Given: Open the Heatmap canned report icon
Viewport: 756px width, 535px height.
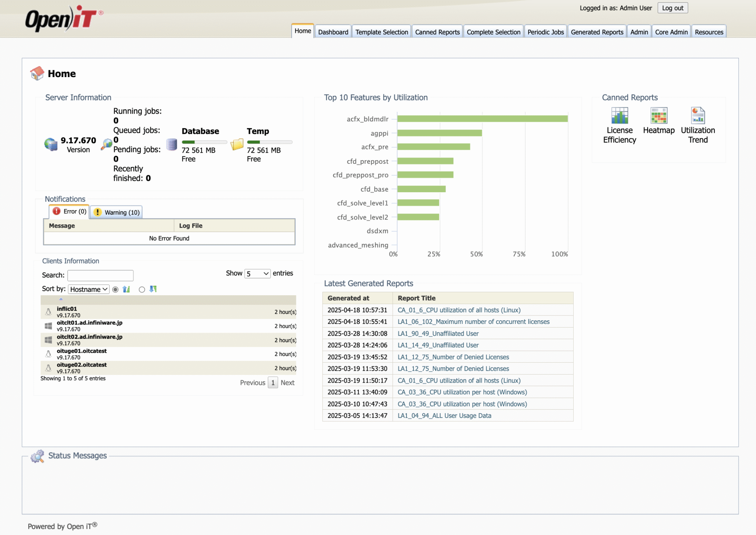Looking at the screenshot, I should [659, 116].
